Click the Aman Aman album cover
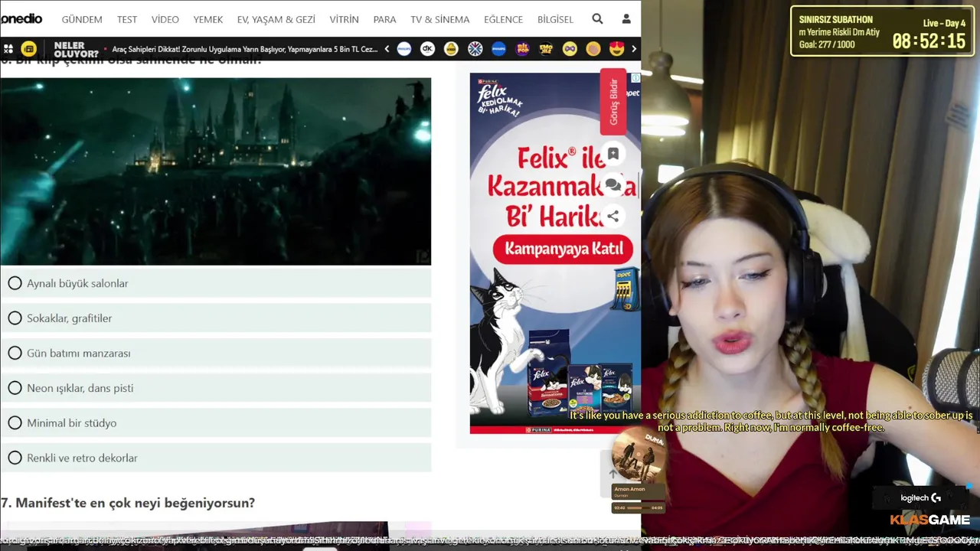Screen dimensions: 980x551 638,454
